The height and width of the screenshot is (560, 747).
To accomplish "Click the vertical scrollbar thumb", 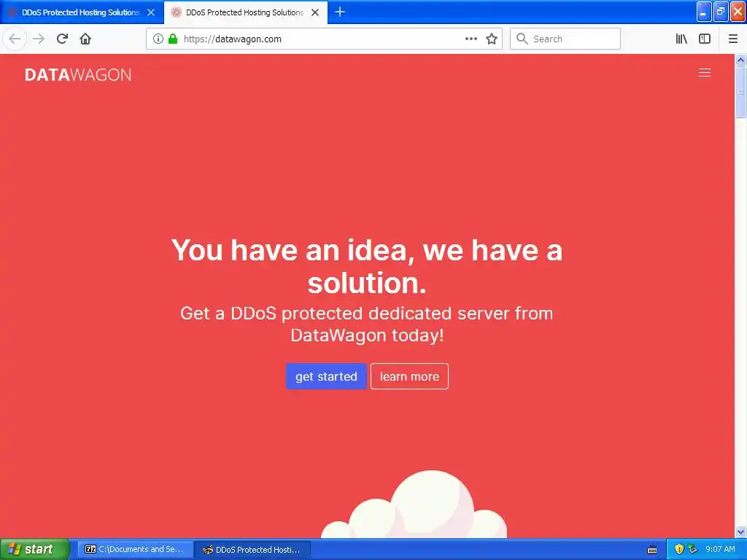I will (741, 92).
